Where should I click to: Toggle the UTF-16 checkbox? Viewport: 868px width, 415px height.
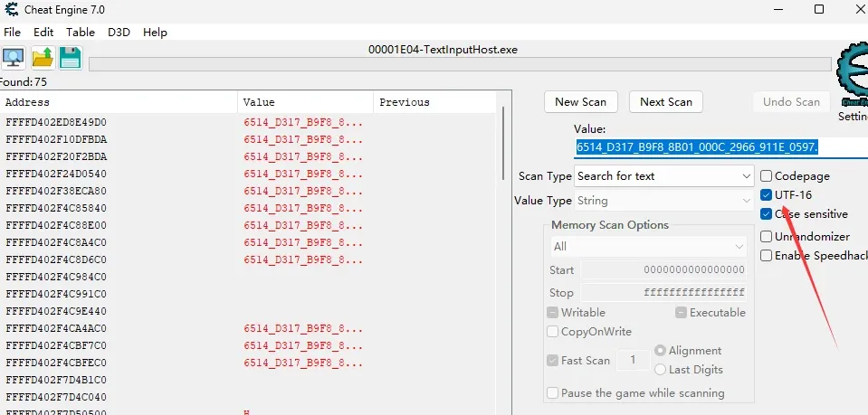[x=766, y=194]
